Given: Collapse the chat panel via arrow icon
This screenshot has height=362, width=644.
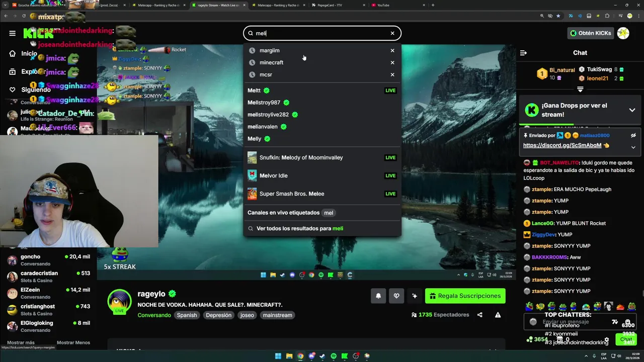Looking at the screenshot, I should pyautogui.click(x=523, y=53).
